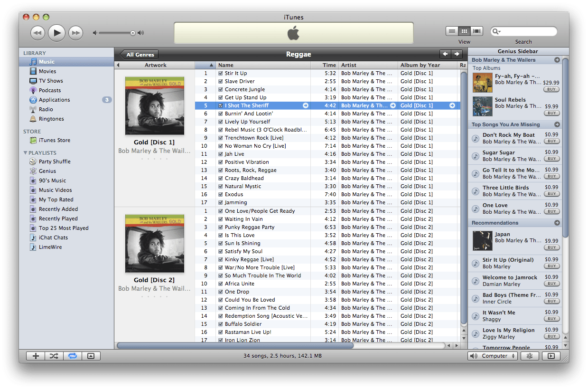This screenshot has width=588, height=389.
Task: Enable shuffle playback
Action: [x=54, y=356]
